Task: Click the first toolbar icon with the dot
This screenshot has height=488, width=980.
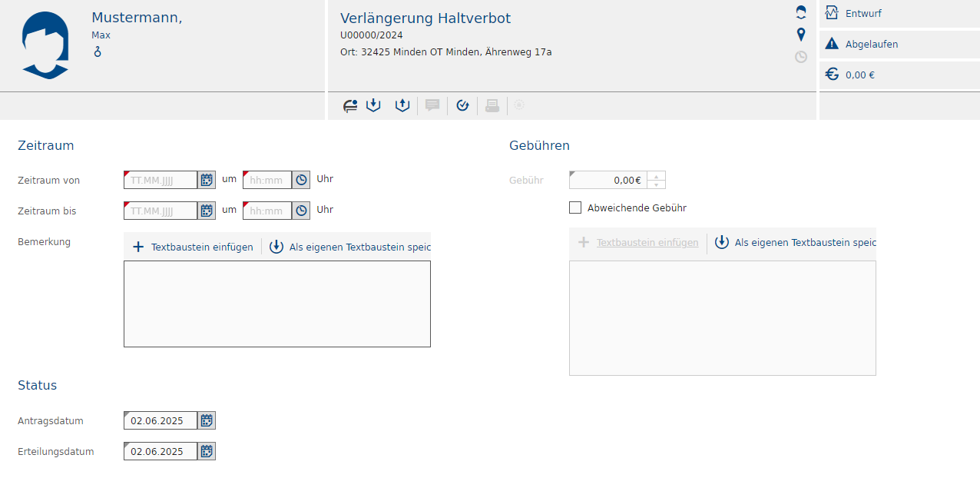Action: coord(350,105)
